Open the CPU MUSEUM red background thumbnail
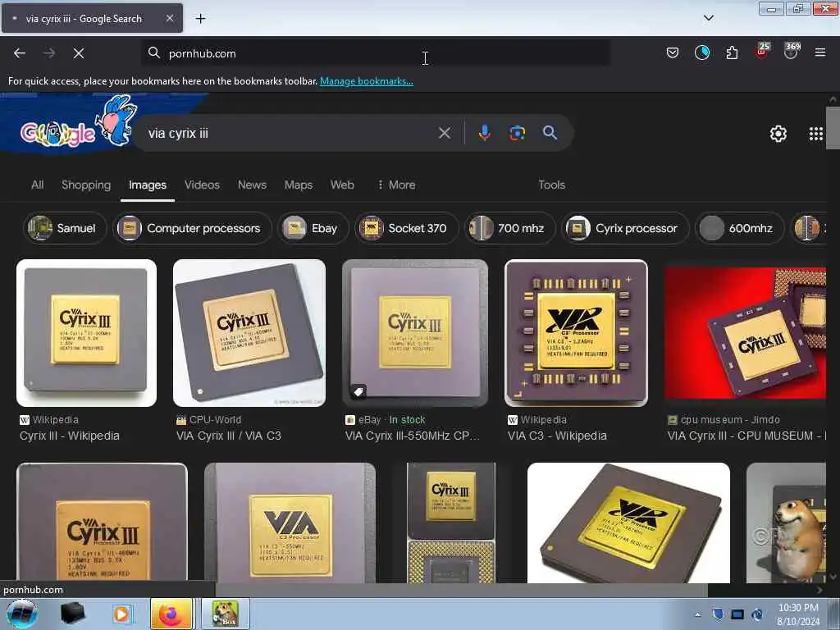This screenshot has height=630, width=840. (745, 333)
